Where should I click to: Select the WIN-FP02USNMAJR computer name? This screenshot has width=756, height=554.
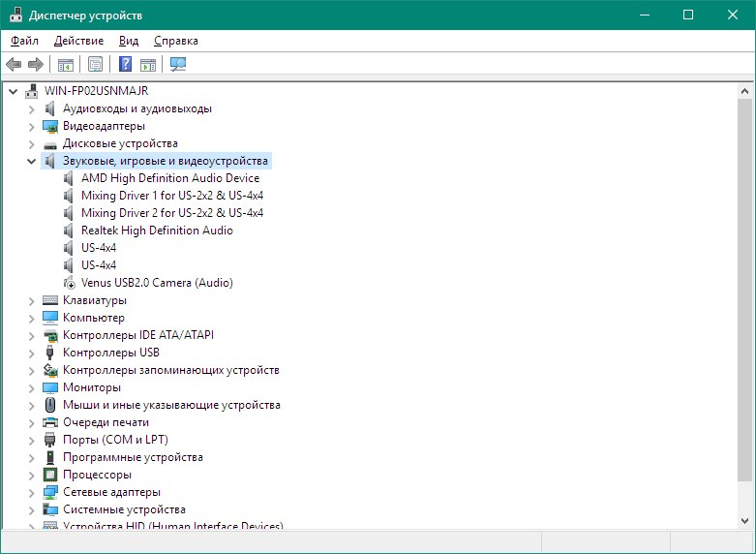click(97, 91)
